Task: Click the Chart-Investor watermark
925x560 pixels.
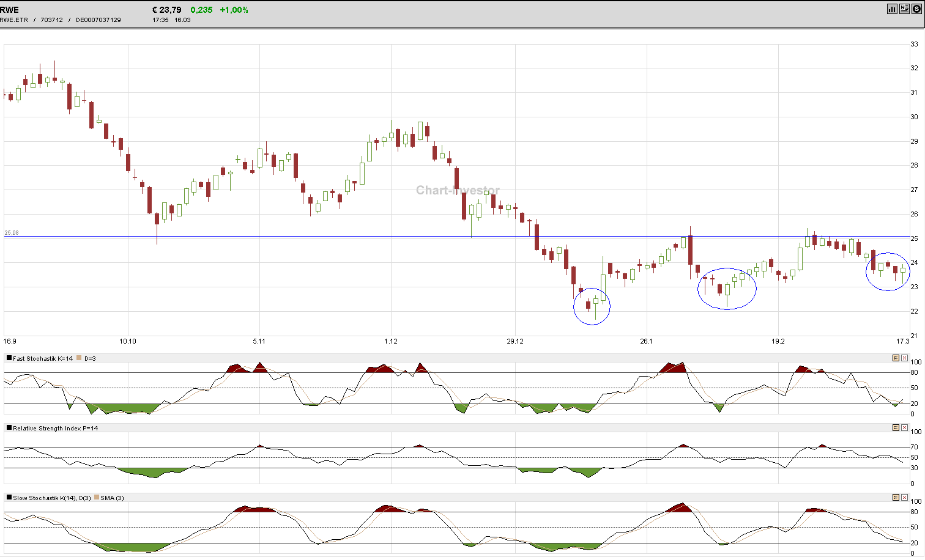Action: pos(457,190)
